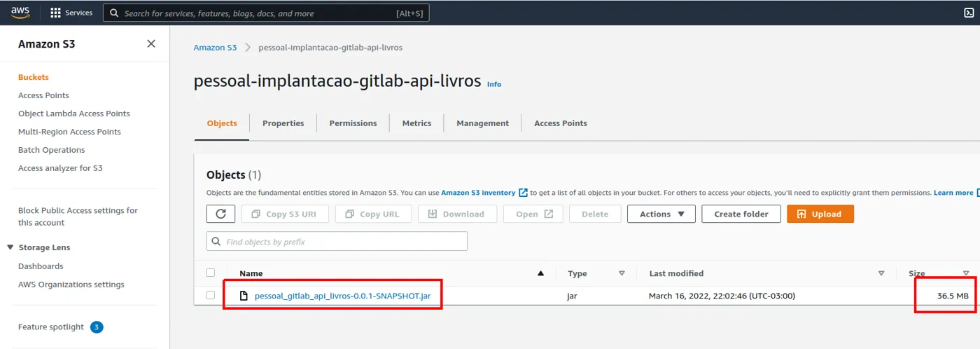
Task: Open Batch Operations sidebar link
Action: point(52,150)
